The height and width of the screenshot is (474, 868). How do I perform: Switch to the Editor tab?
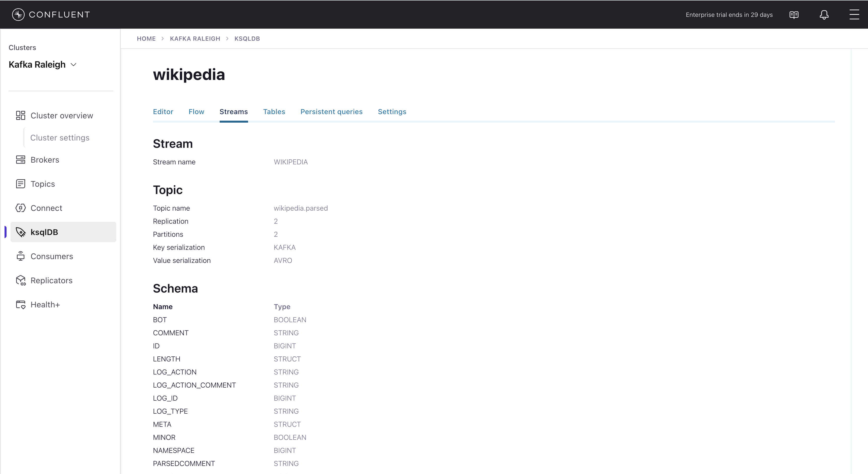163,112
